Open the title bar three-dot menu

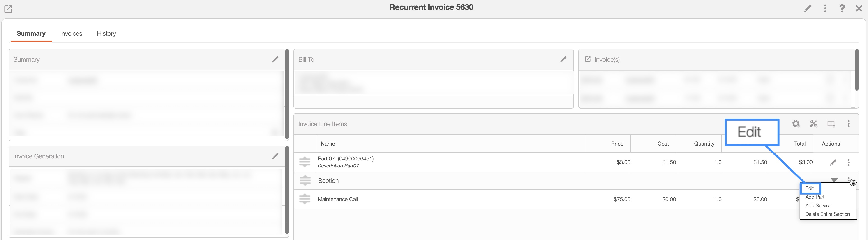[825, 8]
